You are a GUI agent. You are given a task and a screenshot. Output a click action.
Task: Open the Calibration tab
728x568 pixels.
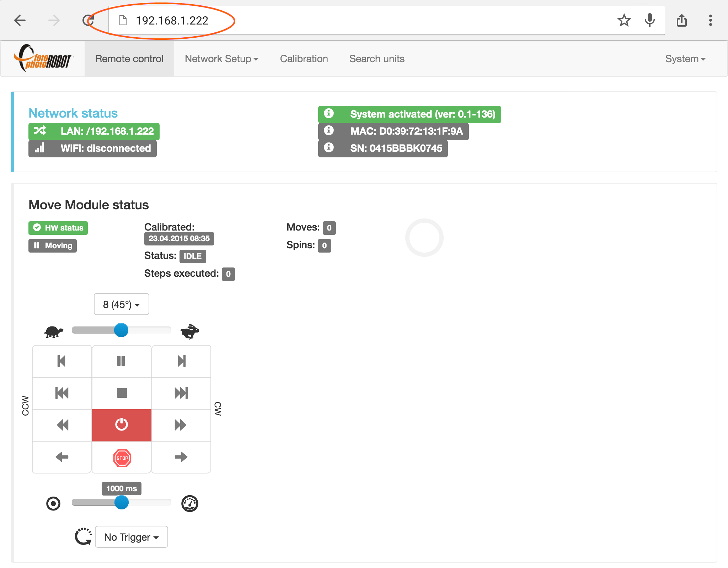pyautogui.click(x=304, y=59)
